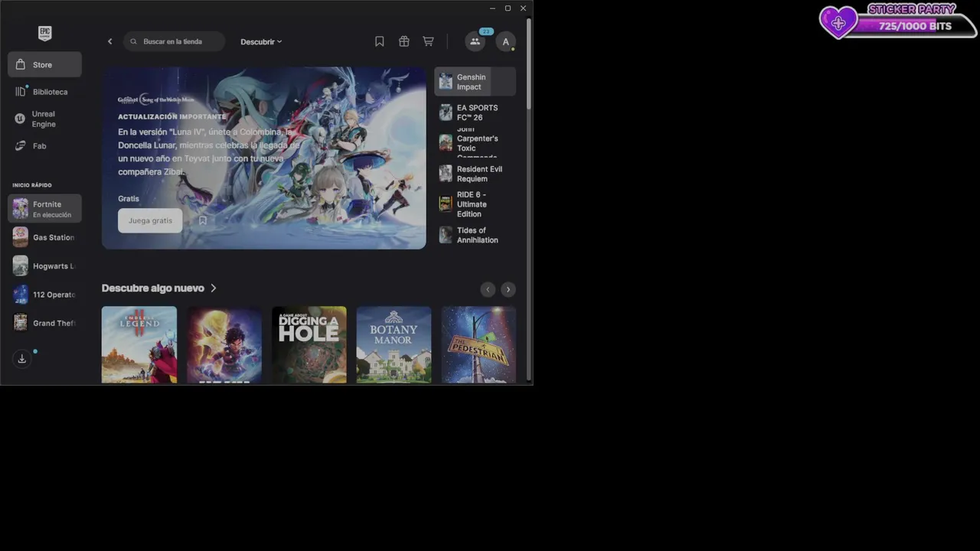
Task: Select Genshin Impact in featured list
Action: tap(475, 82)
